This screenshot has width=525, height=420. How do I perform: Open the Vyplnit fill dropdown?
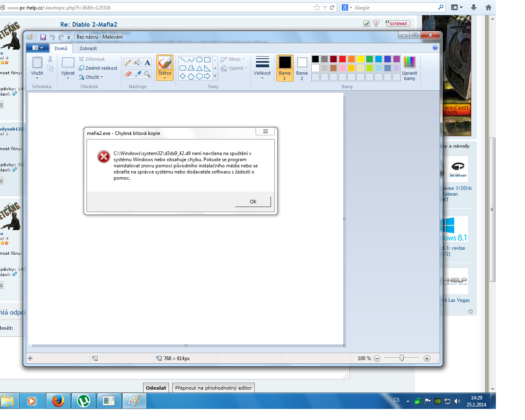[x=234, y=68]
